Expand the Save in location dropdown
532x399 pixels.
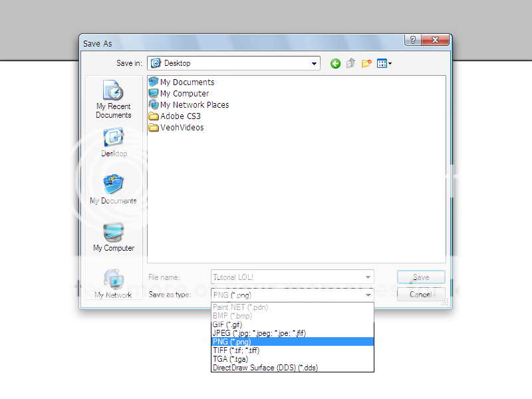pyautogui.click(x=314, y=64)
